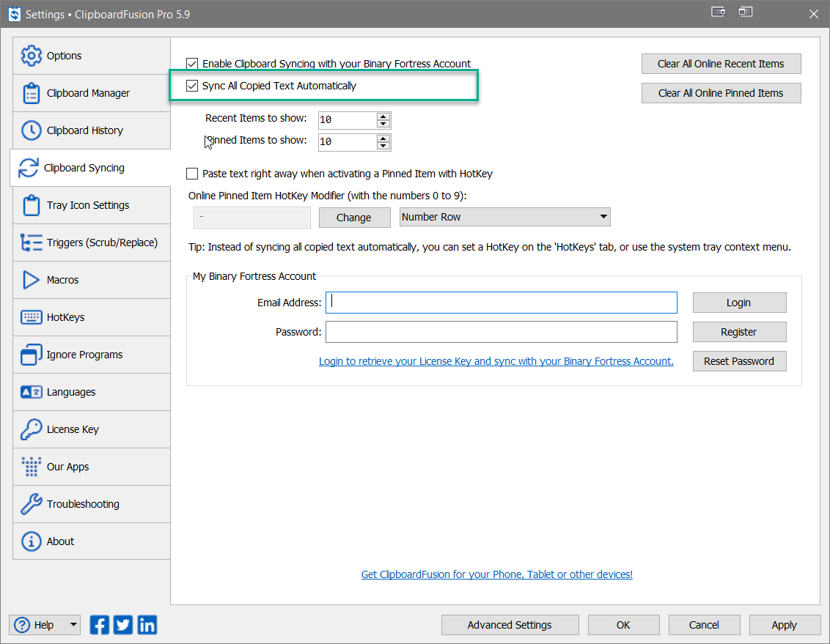Screen dimensions: 830x644
Task: Uncheck Sync All Copied Text Automatically
Action: 192,86
